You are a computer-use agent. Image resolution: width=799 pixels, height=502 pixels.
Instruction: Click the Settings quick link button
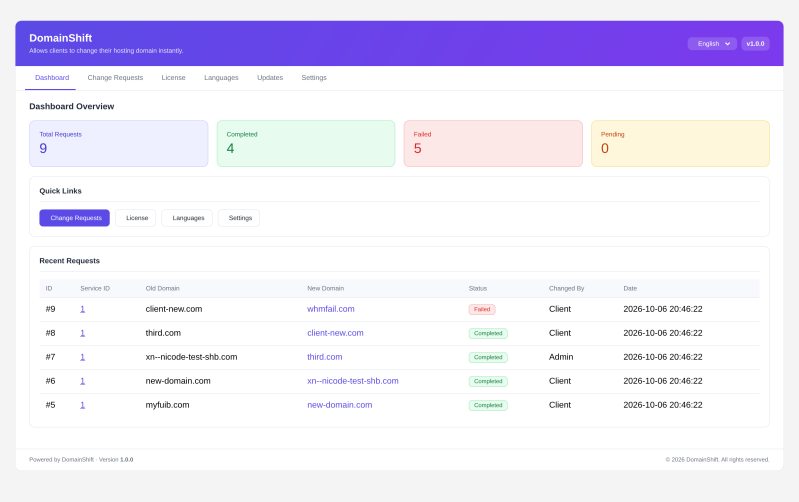239,218
